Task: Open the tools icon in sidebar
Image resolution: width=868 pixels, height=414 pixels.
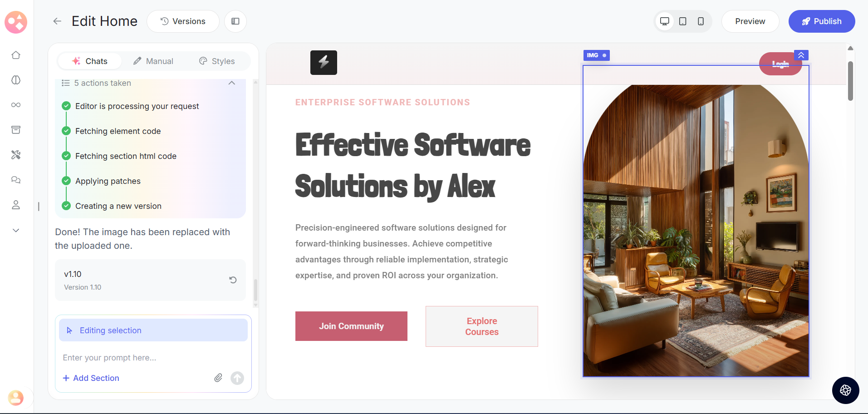Action: [16, 155]
